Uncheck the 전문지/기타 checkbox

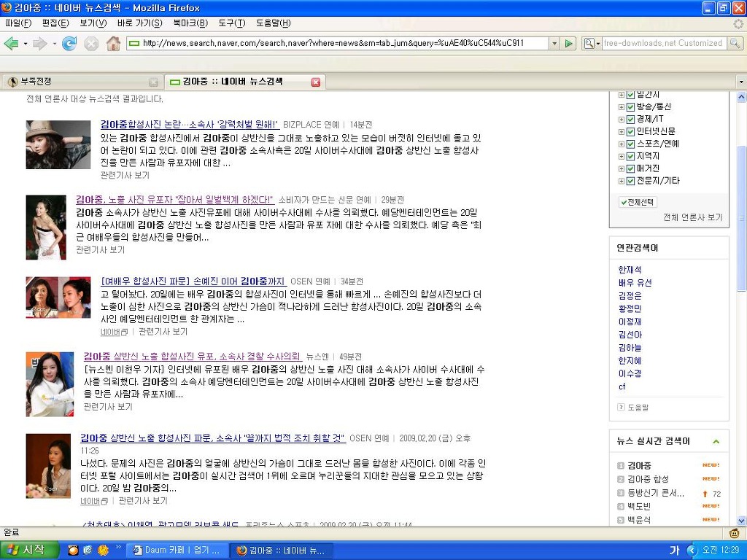pyautogui.click(x=630, y=181)
